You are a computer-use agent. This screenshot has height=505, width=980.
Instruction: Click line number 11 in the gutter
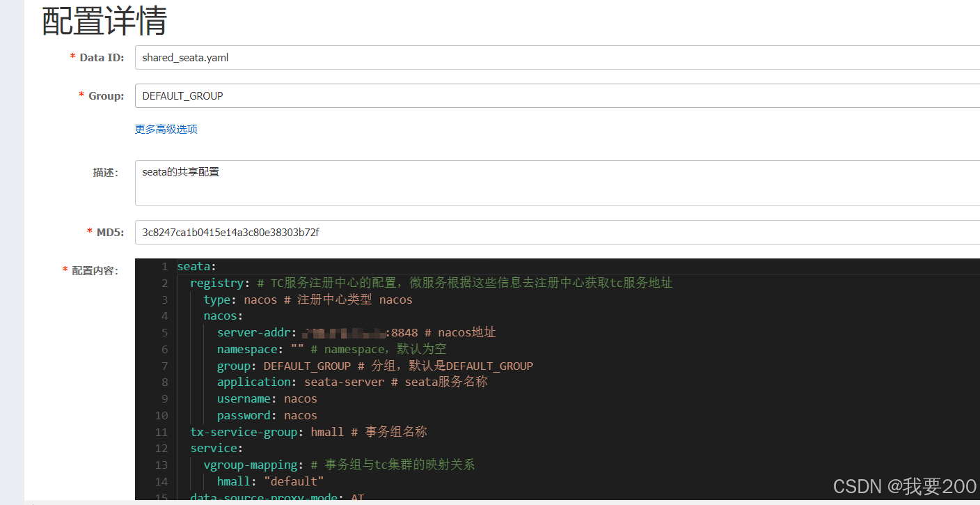click(161, 432)
